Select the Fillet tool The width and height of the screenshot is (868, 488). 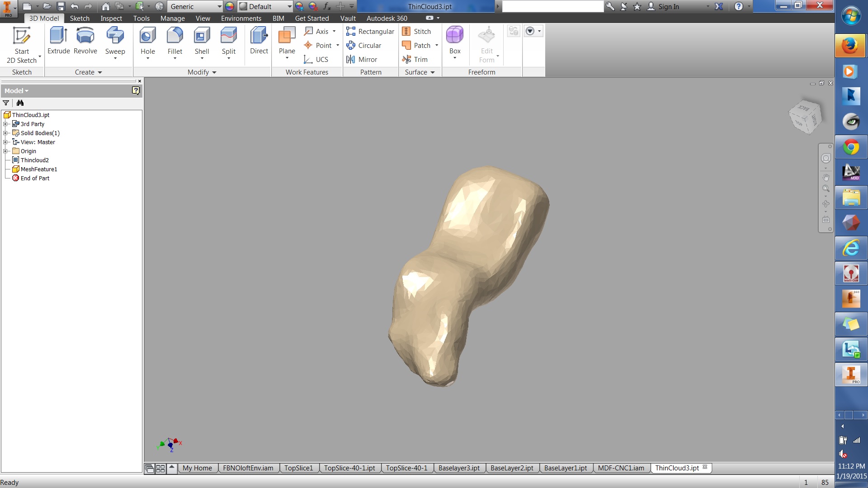pos(175,43)
